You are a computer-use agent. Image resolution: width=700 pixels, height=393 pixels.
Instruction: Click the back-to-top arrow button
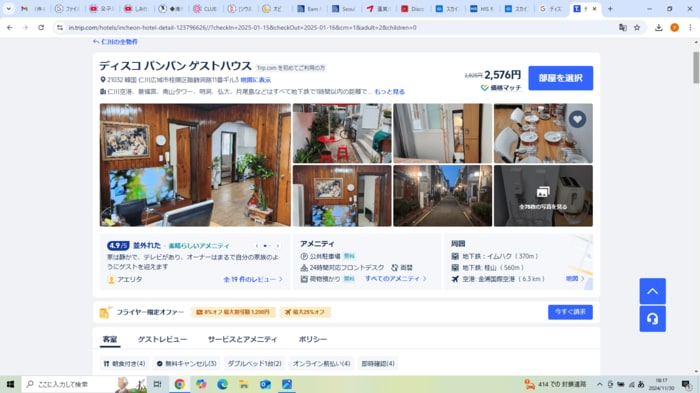click(652, 291)
